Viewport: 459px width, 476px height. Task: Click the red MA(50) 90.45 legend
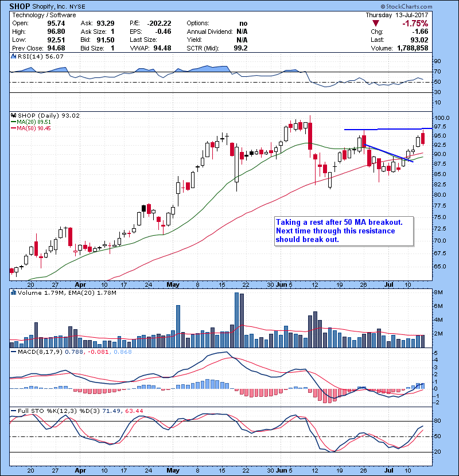pos(30,128)
